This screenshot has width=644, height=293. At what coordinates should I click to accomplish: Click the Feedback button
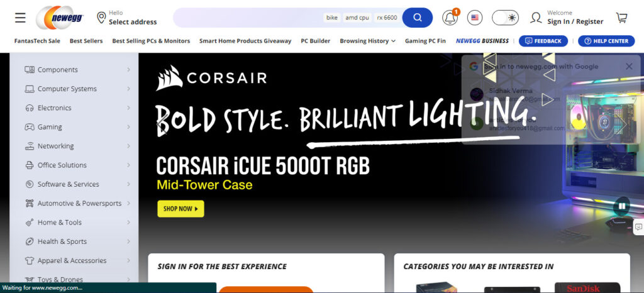(x=543, y=41)
